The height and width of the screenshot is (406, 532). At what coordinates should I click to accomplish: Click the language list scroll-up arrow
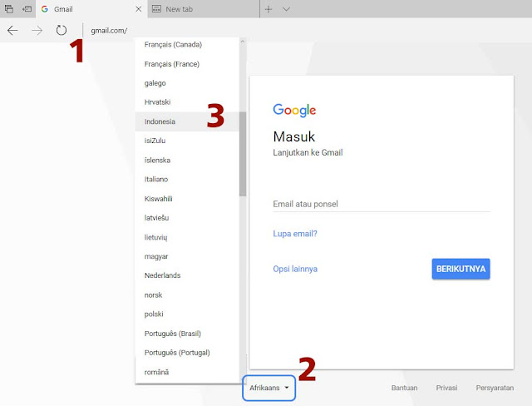click(x=243, y=42)
